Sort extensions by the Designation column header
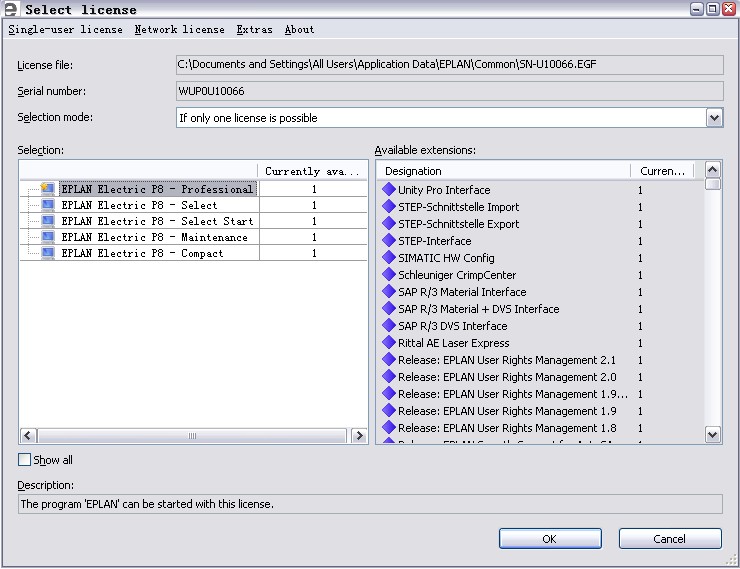Screen dimensions: 740x569 click(x=505, y=171)
